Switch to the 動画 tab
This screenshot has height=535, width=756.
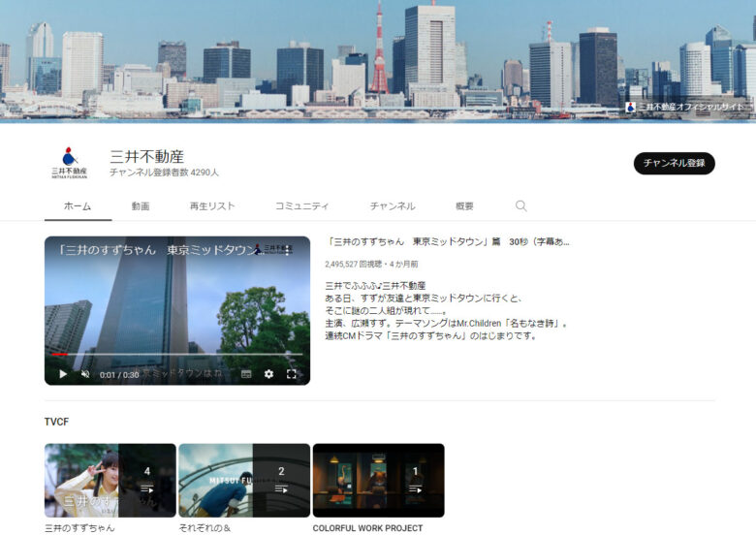(141, 206)
